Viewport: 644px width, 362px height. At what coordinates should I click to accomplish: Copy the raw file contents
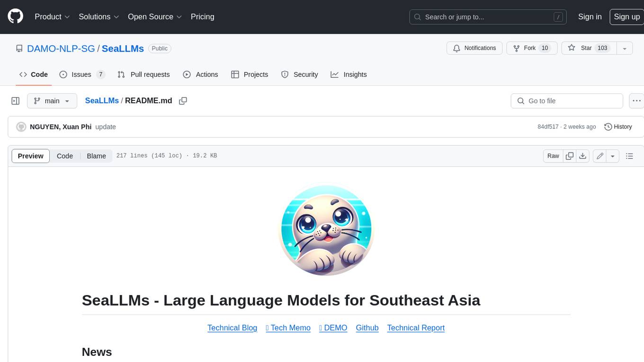(570, 156)
